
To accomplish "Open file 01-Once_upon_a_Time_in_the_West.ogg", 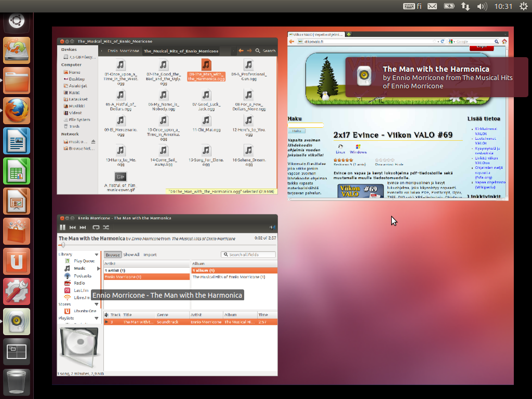I will point(121,72).
